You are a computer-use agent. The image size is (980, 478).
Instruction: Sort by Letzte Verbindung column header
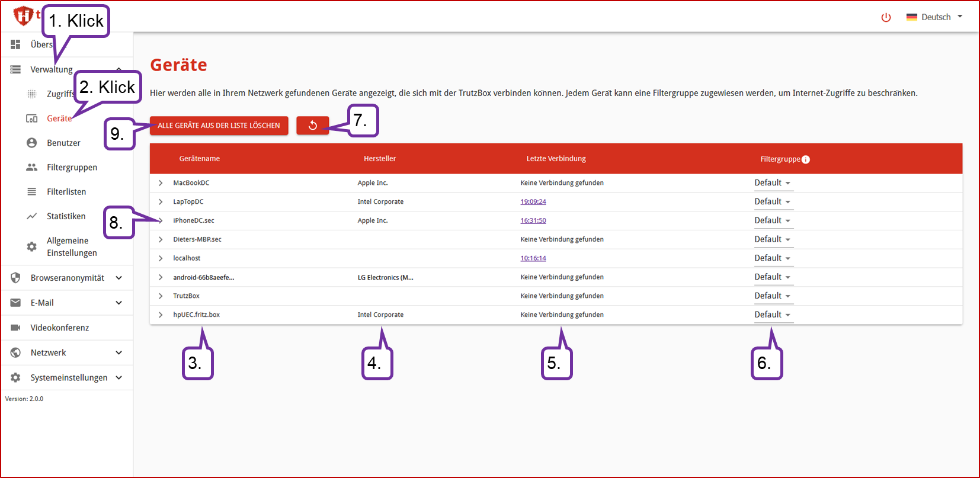coord(556,159)
